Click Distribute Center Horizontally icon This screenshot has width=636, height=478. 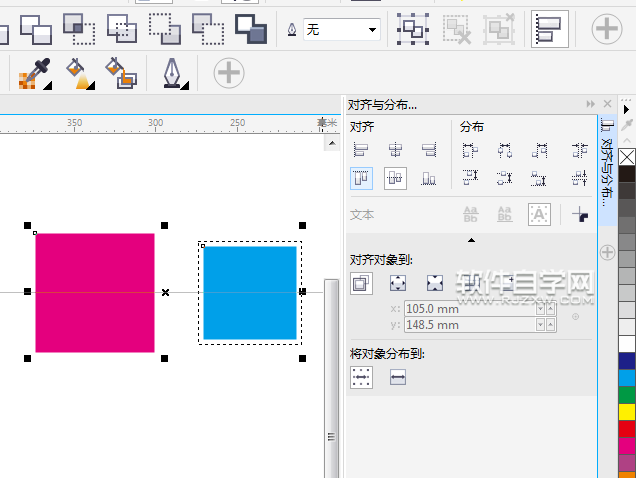click(505, 150)
